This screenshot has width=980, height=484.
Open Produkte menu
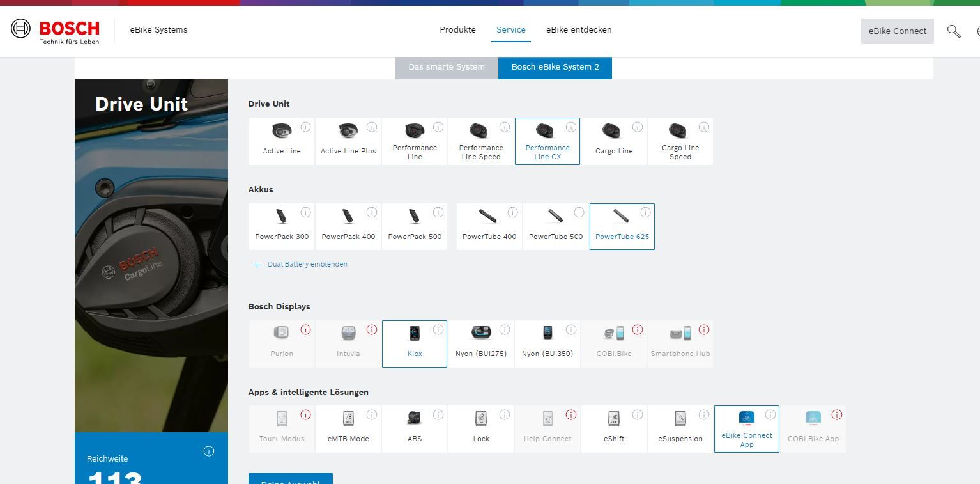click(x=457, y=30)
